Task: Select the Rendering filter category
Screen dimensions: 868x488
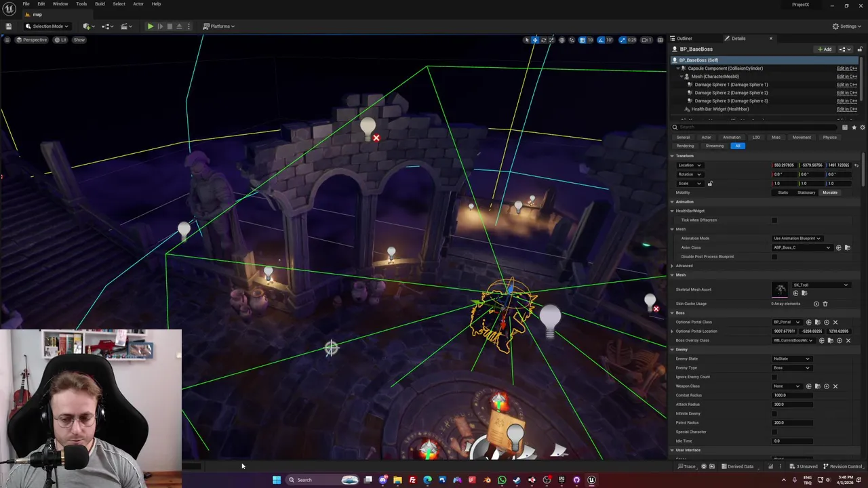Action: click(685, 146)
